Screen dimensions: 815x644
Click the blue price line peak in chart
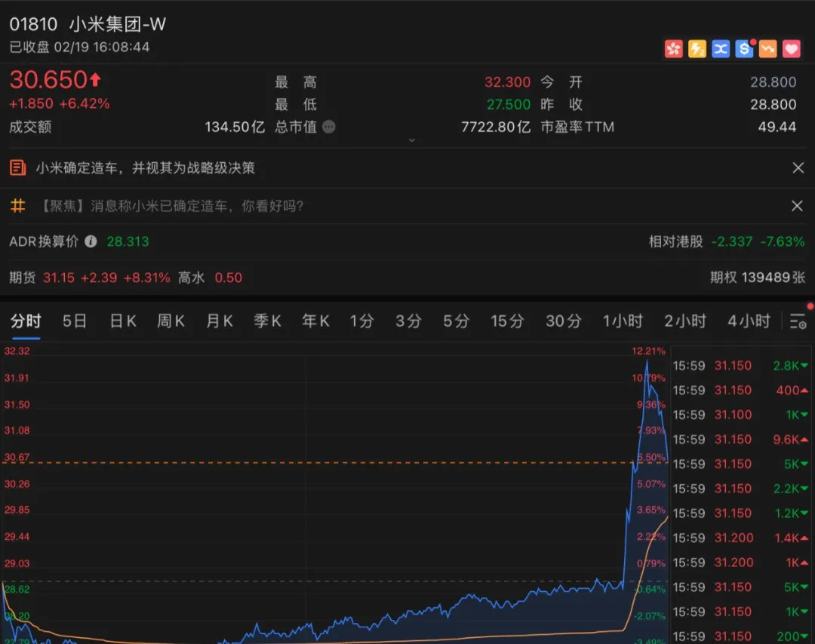point(647,360)
